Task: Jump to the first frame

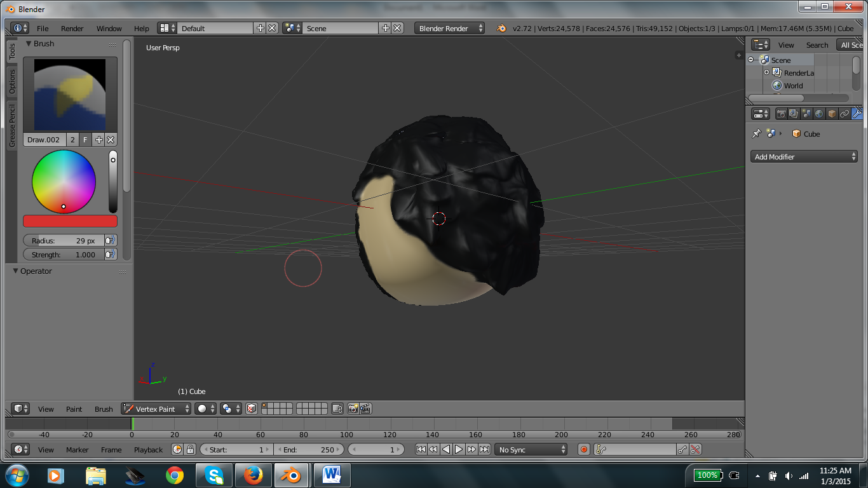Action: click(421, 449)
